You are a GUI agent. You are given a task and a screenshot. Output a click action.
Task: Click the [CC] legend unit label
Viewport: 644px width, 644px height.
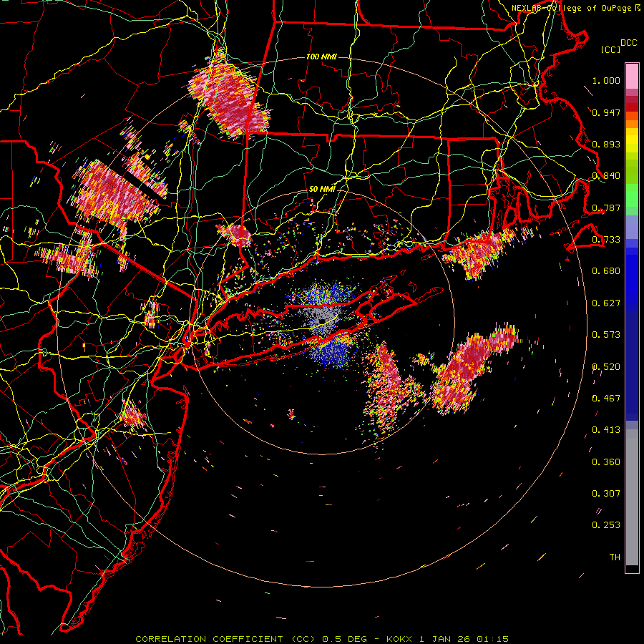(x=610, y=49)
